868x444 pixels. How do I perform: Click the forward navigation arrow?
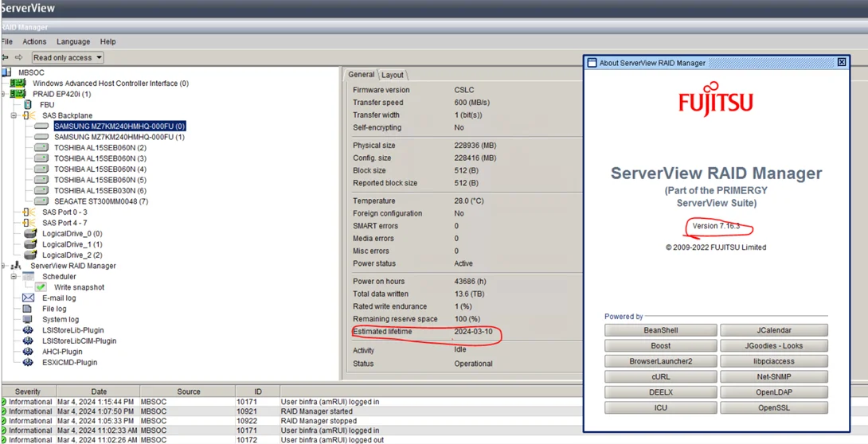(x=19, y=57)
